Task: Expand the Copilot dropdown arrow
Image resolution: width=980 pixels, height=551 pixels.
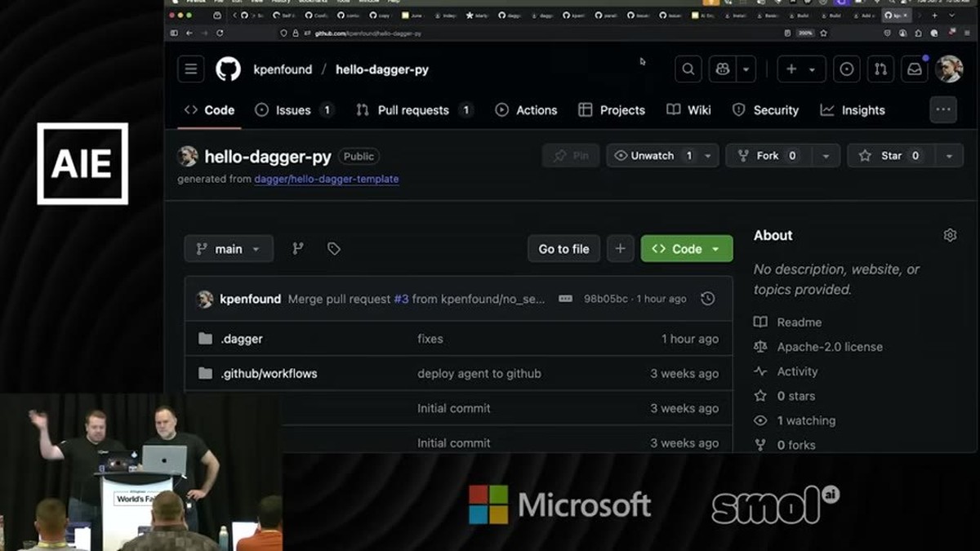Action: point(746,69)
